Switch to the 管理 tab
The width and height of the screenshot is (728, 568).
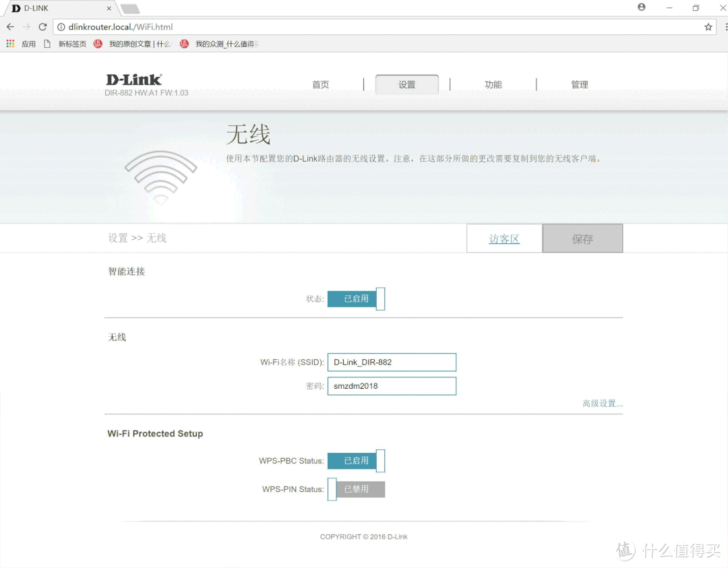(579, 84)
